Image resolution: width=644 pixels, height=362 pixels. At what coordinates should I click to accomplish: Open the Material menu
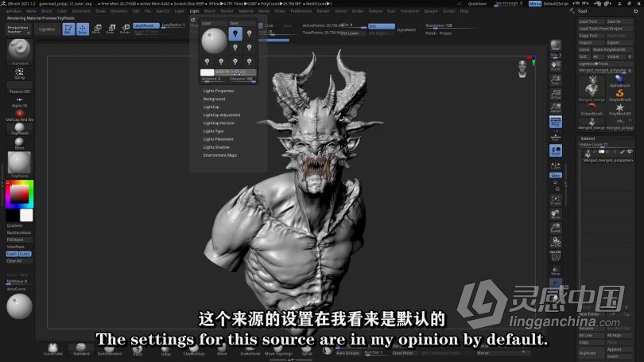coord(246,11)
